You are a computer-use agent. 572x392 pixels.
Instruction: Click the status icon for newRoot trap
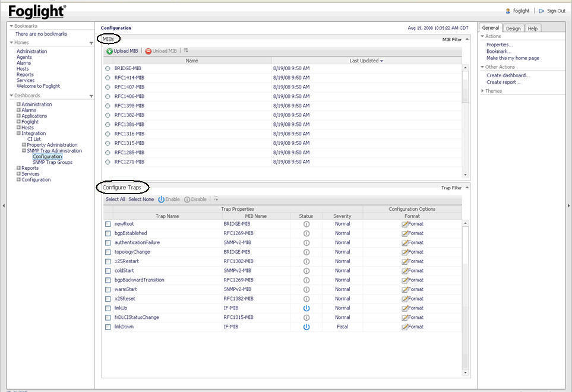tap(306, 224)
